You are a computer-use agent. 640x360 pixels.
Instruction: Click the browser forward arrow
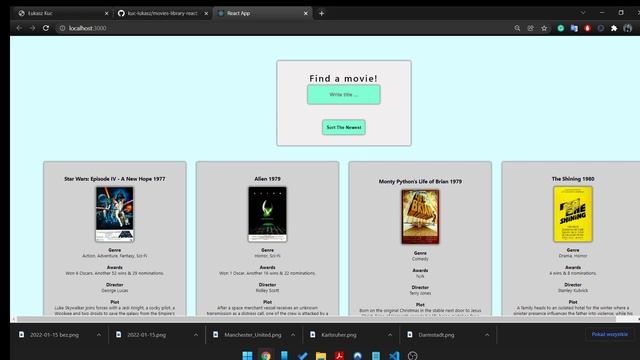pos(32,28)
